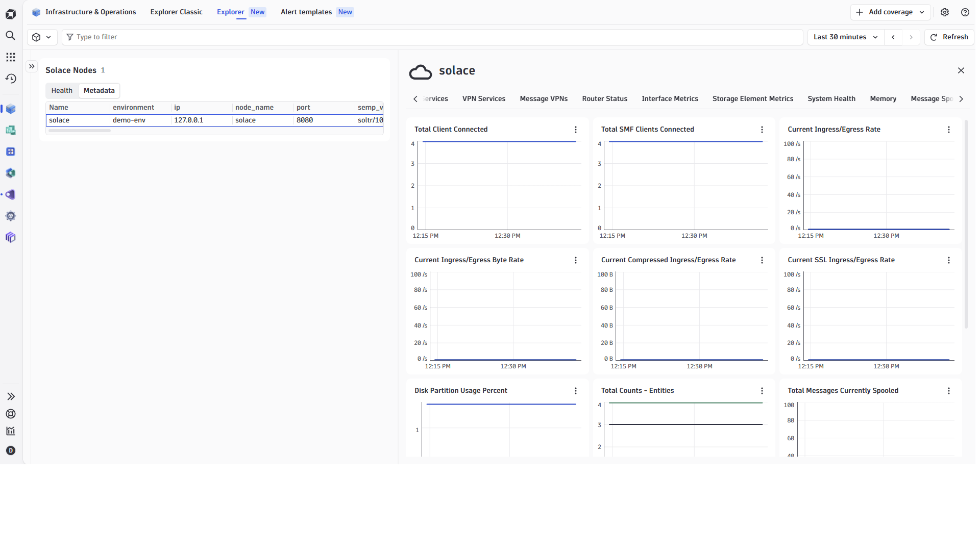980x551 pixels.
Task: Close the solace details panel
Action: (x=961, y=70)
